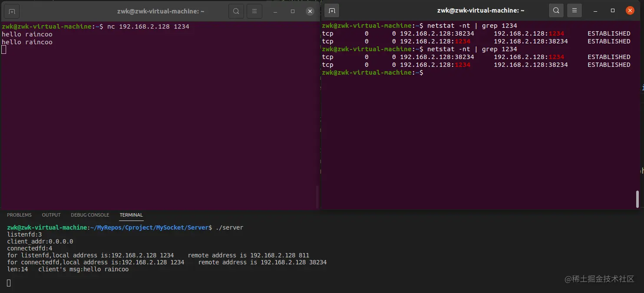Open hamburger menu in left terminal window

click(254, 11)
